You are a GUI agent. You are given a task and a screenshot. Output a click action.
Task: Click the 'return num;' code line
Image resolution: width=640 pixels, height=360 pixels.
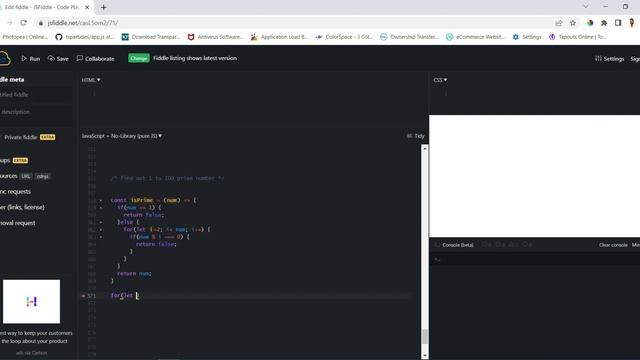tap(134, 273)
